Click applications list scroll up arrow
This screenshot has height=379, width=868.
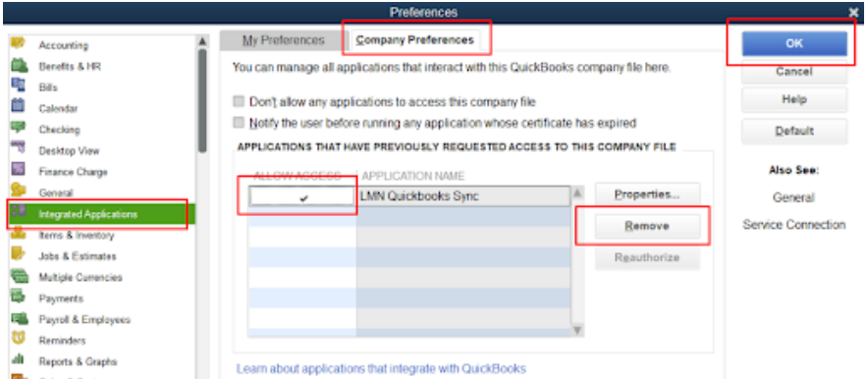tap(577, 193)
